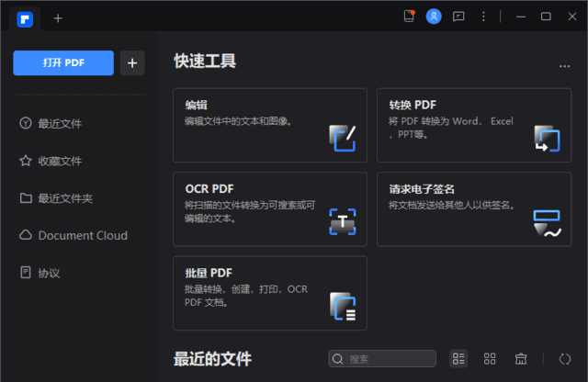Switch recent files to grid view
This screenshot has width=588, height=382.
(x=490, y=359)
